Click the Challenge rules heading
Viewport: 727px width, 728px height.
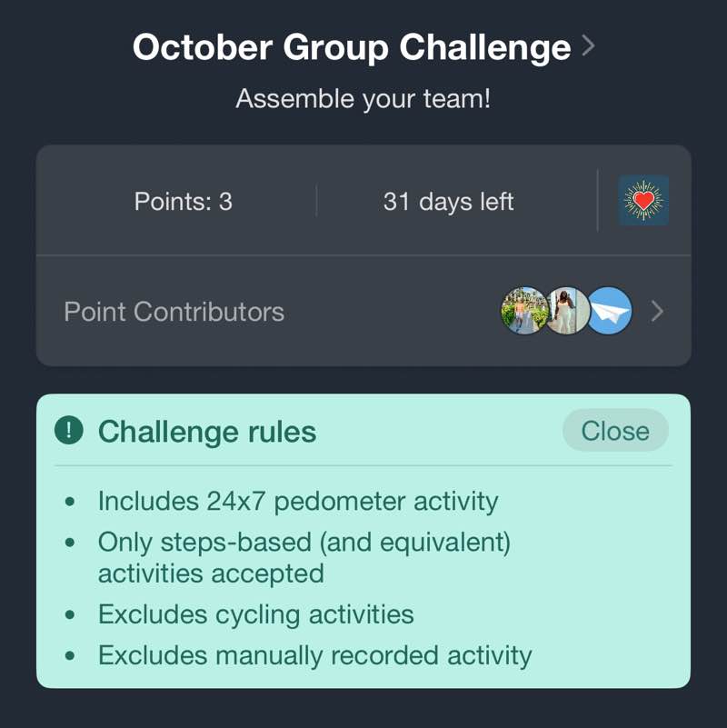click(207, 432)
